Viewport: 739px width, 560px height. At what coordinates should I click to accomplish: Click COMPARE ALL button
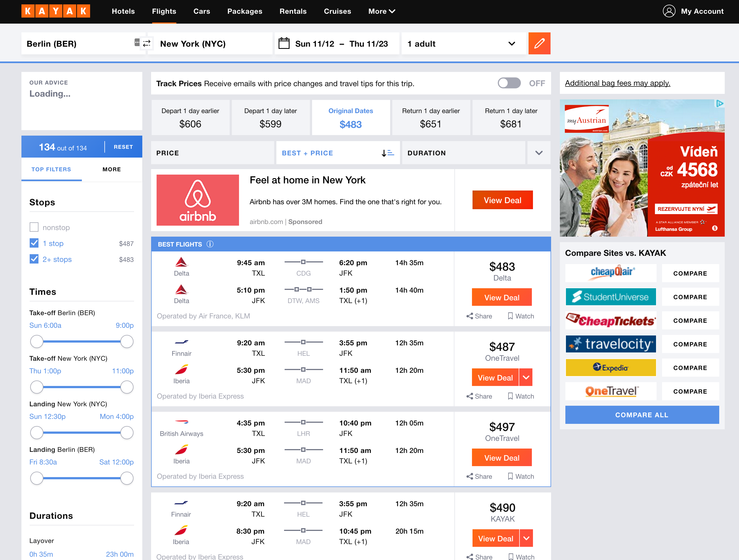click(x=642, y=415)
